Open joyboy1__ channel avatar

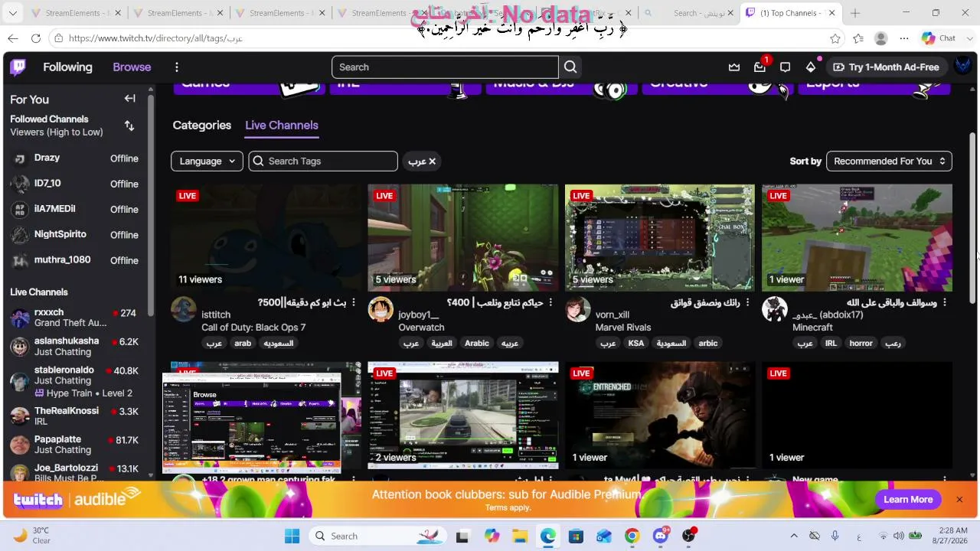click(x=381, y=309)
